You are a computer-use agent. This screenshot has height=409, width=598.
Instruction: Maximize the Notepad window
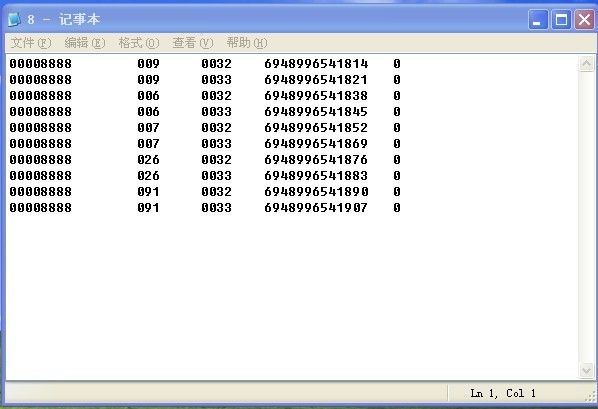(561, 19)
